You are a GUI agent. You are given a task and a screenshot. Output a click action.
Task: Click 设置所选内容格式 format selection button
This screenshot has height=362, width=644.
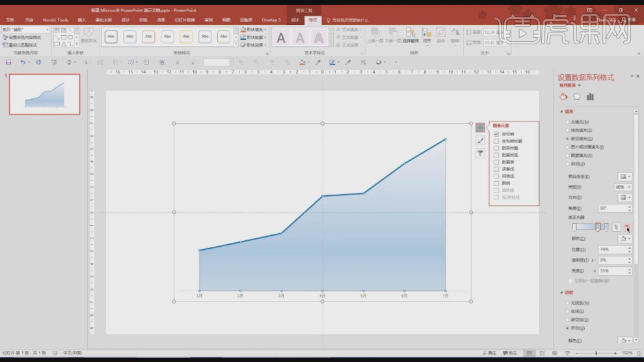click(21, 37)
